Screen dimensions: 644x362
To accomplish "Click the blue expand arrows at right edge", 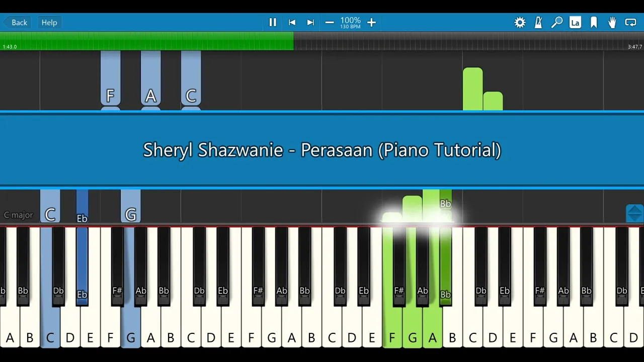I will (x=634, y=214).
